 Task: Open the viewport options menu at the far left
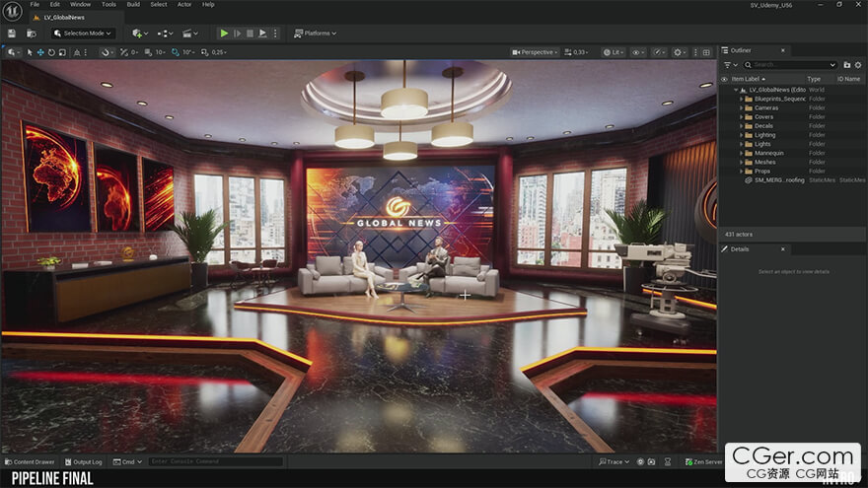pyautogui.click(x=13, y=52)
